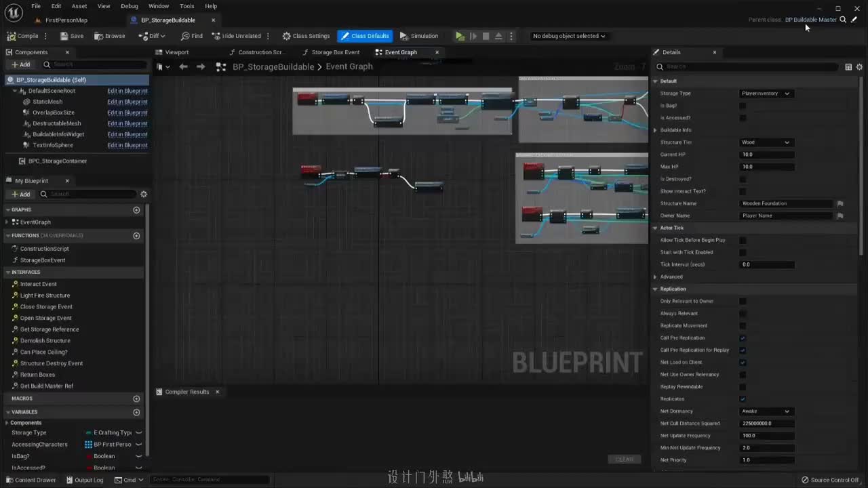
Task: Open Find in blueprint
Action: 192,36
